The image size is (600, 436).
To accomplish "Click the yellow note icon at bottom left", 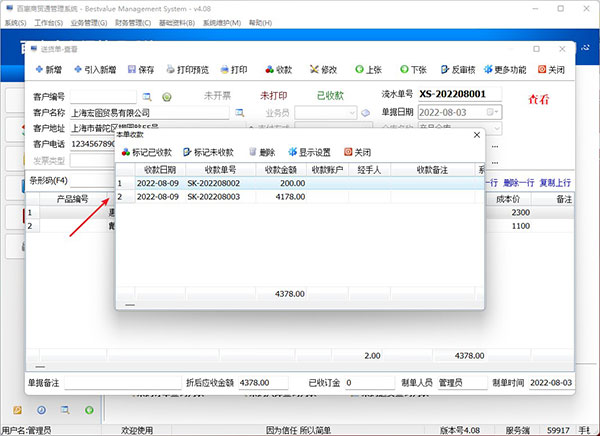I will pos(17,410).
